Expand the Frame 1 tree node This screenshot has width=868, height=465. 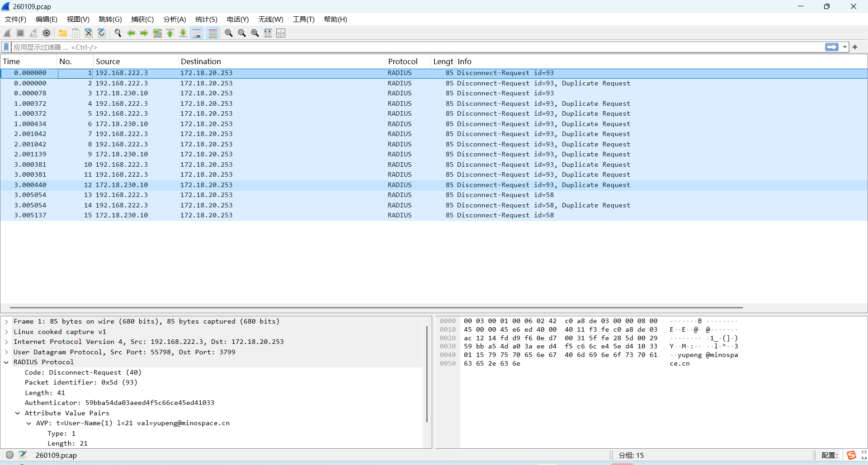pos(6,322)
